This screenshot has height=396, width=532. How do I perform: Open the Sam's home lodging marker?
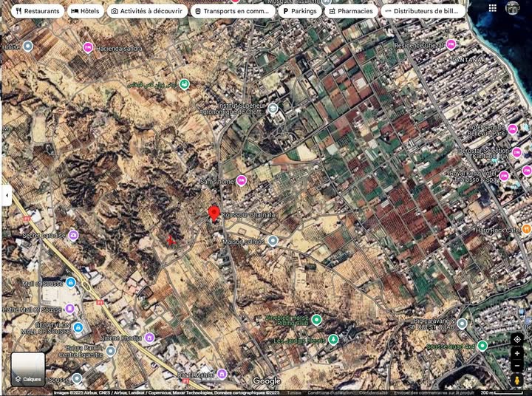click(x=241, y=181)
